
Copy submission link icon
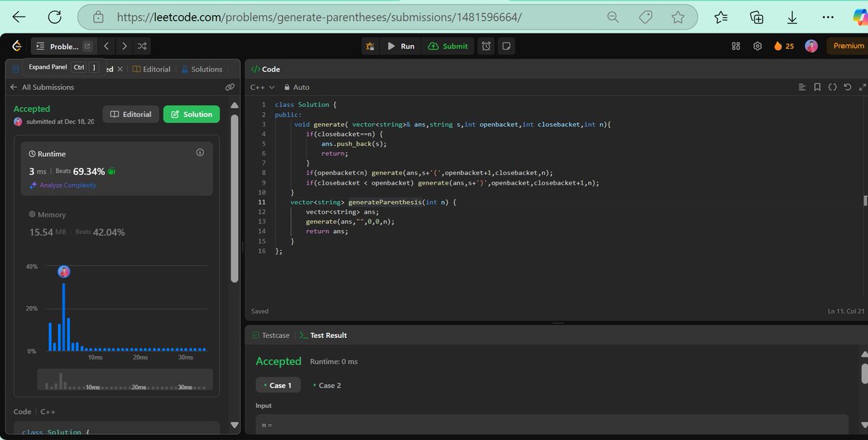[229, 87]
